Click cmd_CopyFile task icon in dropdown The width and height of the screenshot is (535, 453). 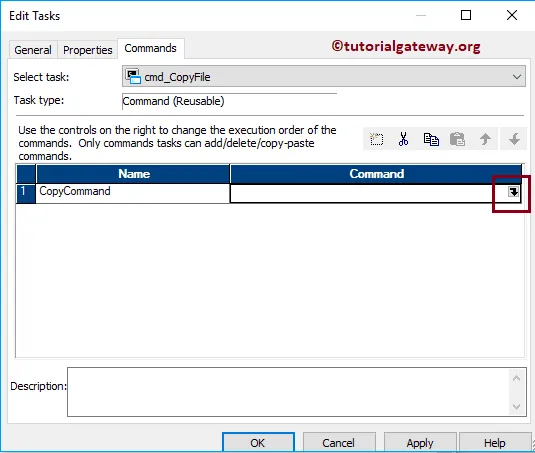[x=133, y=76]
